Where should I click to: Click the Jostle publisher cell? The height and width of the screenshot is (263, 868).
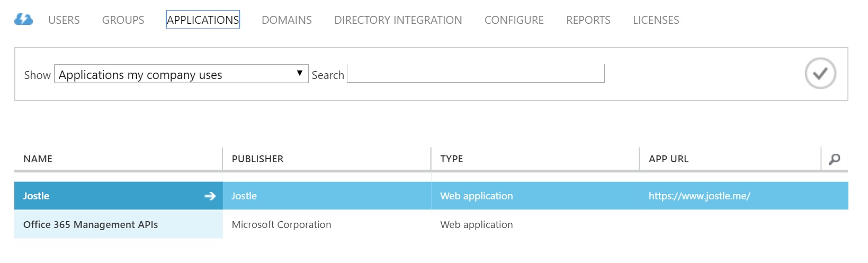coord(327,196)
